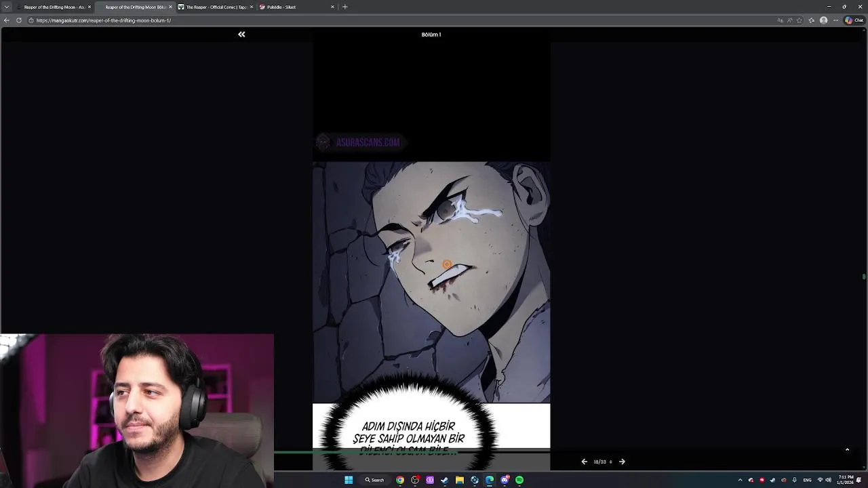Click the Bölüm 1 chapter title
Image resolution: width=868 pixels, height=488 pixels.
tap(431, 35)
